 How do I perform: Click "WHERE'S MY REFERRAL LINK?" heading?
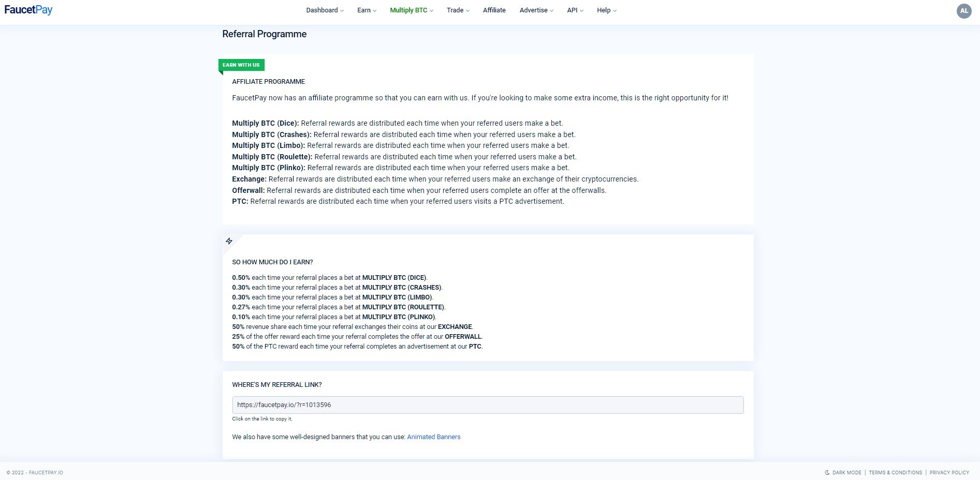[277, 385]
